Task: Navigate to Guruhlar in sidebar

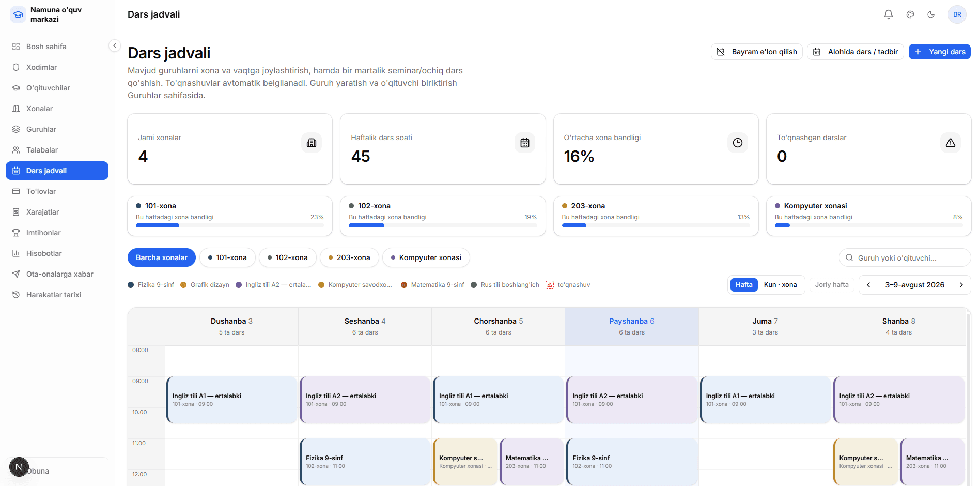Action: 57,129
